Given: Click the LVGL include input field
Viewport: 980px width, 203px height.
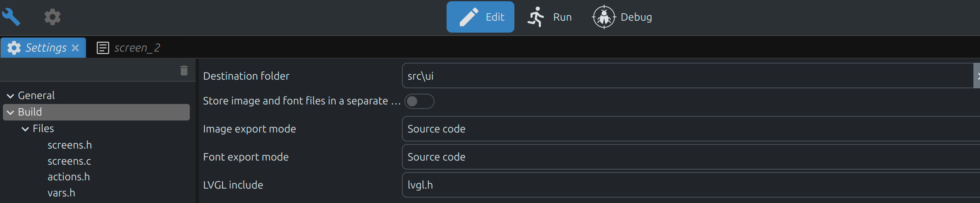Looking at the screenshot, I should click(x=686, y=185).
